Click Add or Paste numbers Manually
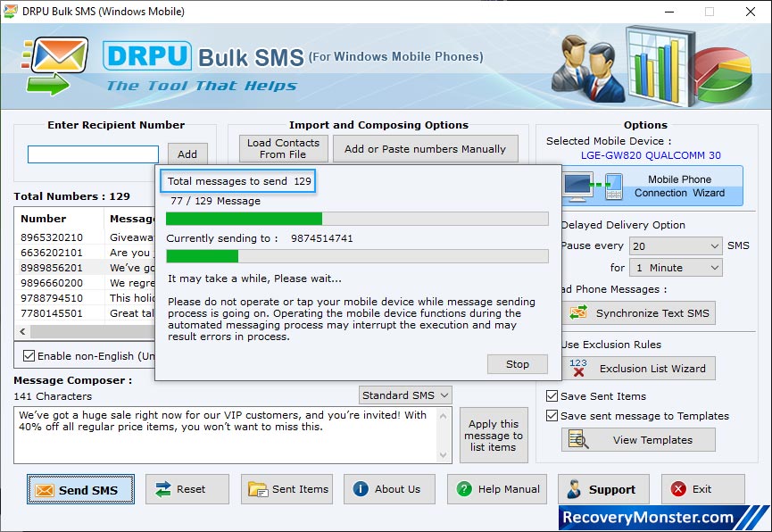 click(425, 149)
